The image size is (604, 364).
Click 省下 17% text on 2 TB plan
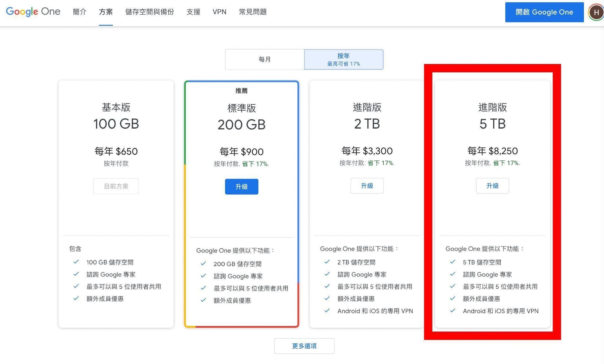[x=381, y=163]
